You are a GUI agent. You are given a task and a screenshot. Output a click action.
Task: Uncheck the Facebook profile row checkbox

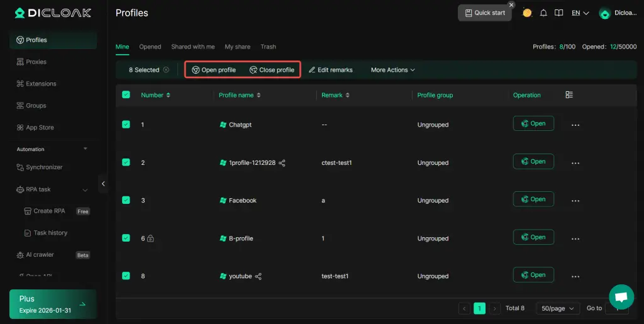pos(126,200)
